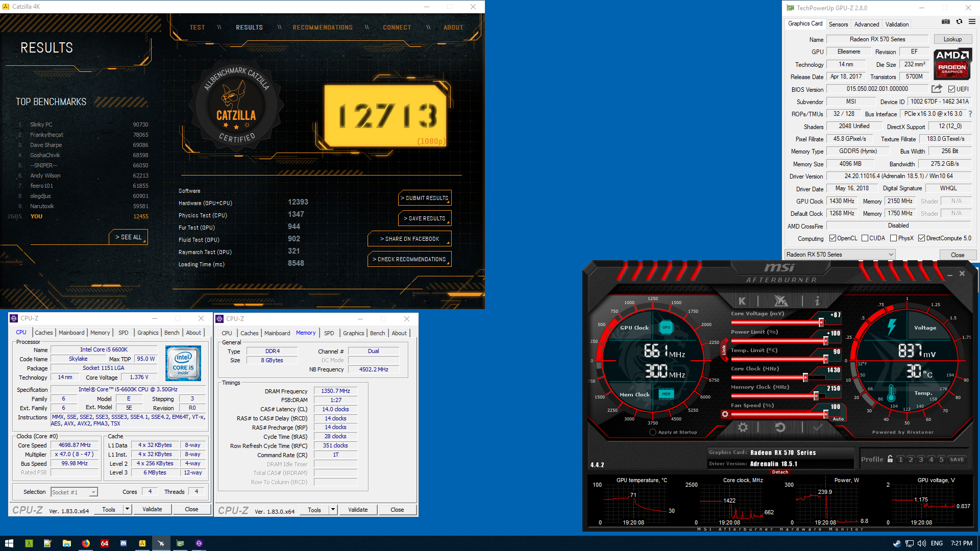
Task: Open the GPU-Z hamburger menu
Action: pos(972,22)
